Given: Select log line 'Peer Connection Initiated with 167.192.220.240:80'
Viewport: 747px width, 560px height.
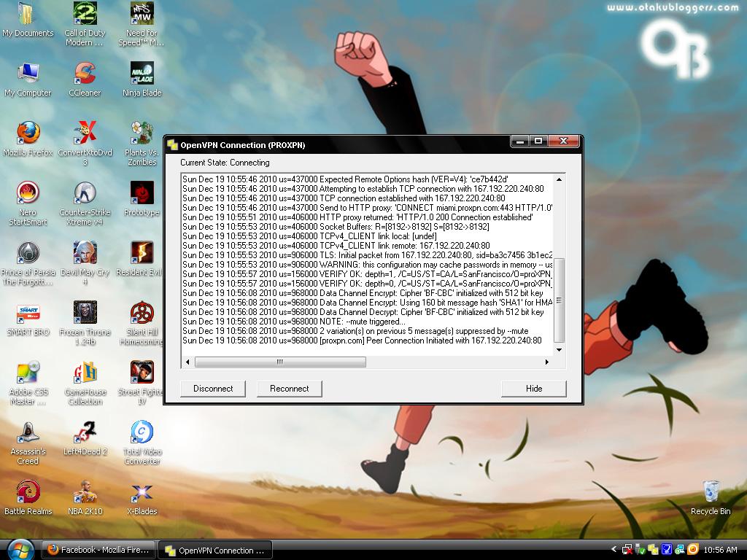Looking at the screenshot, I should click(362, 341).
